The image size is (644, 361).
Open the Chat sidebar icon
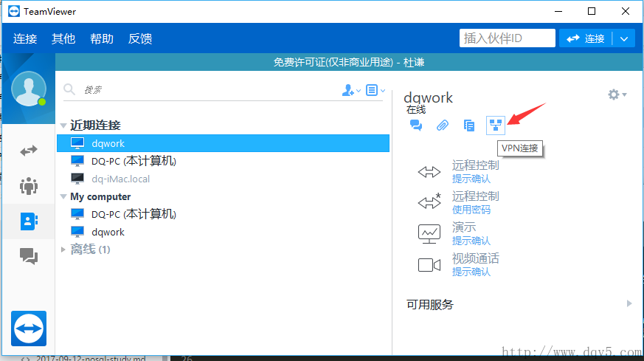point(29,256)
